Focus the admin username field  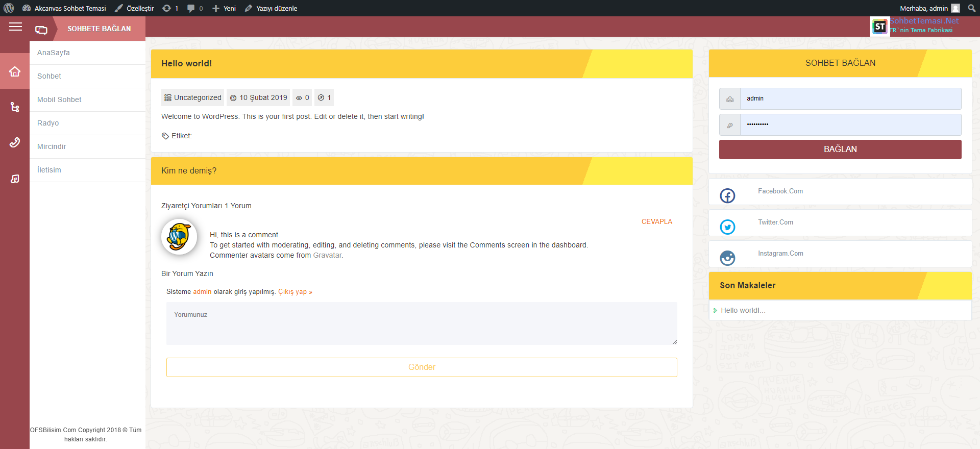(850, 98)
